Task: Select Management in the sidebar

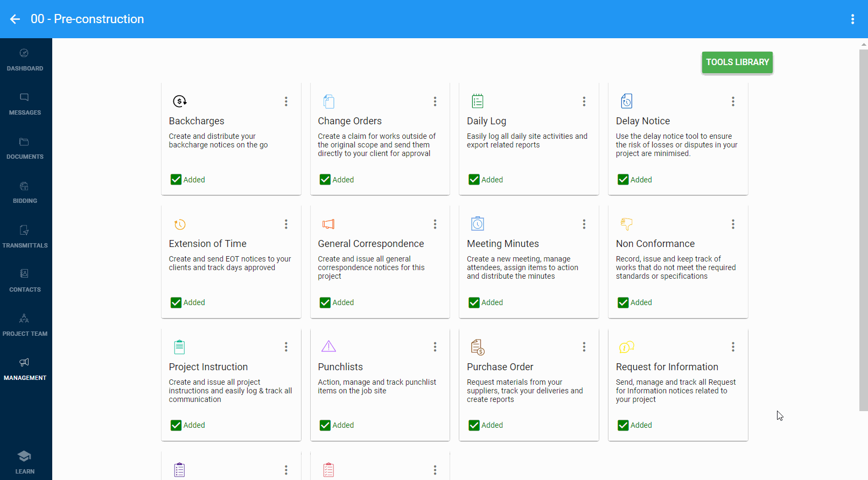Action: (x=25, y=369)
